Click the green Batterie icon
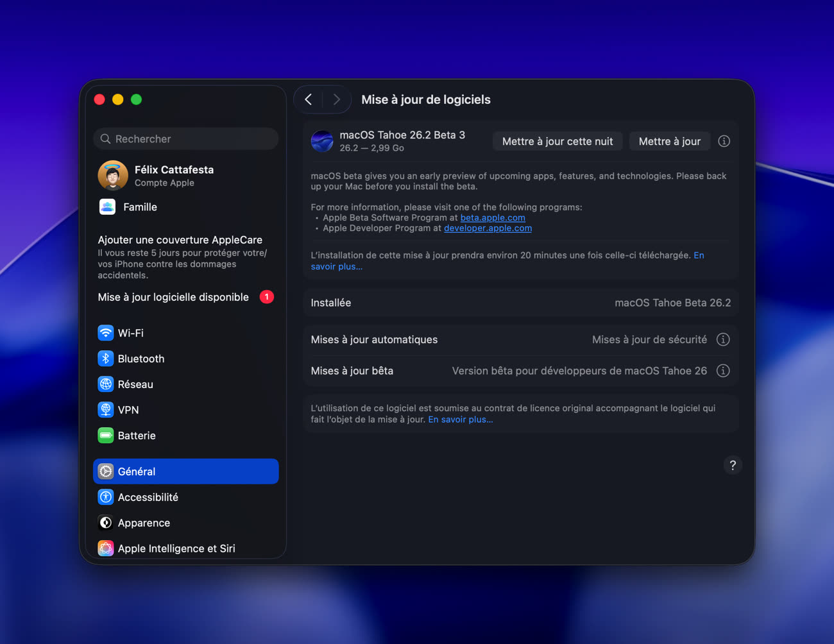 (106, 436)
